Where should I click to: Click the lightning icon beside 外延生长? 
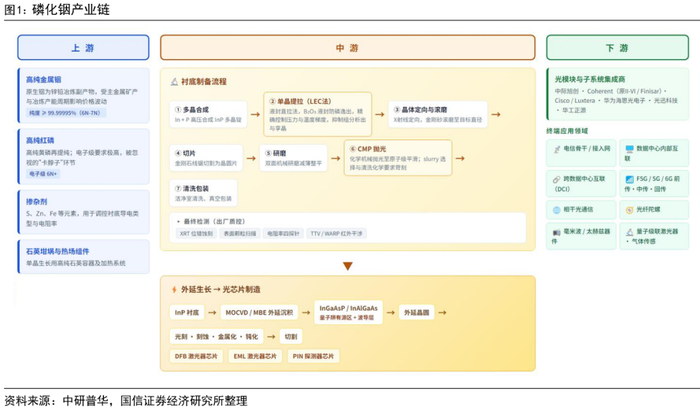pyautogui.click(x=174, y=289)
